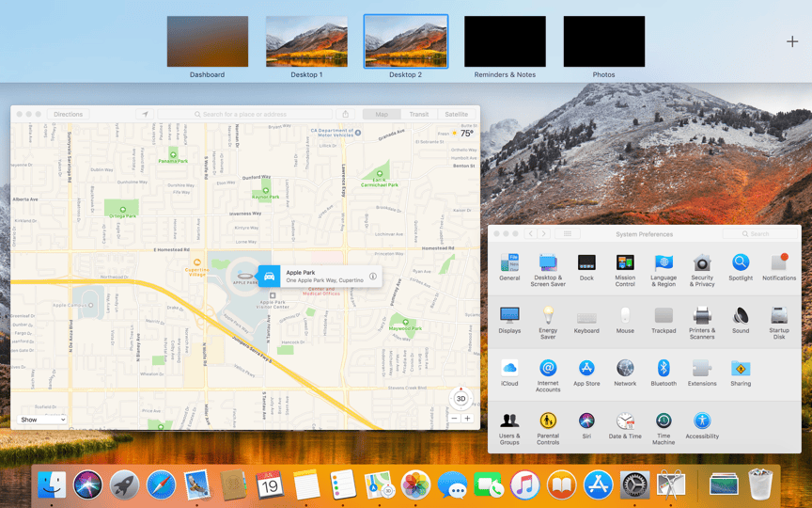Open Mission Control preferences pane
The width and height of the screenshot is (812, 508).
[625, 270]
